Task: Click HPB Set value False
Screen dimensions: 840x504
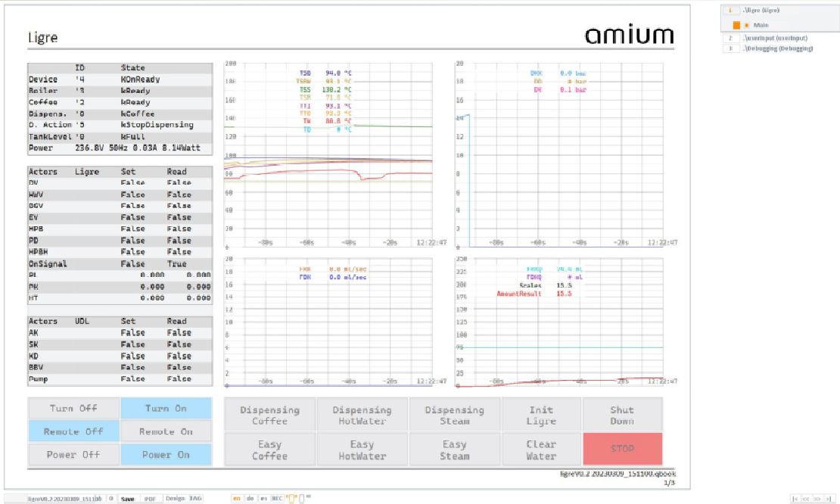Action: click(x=132, y=229)
